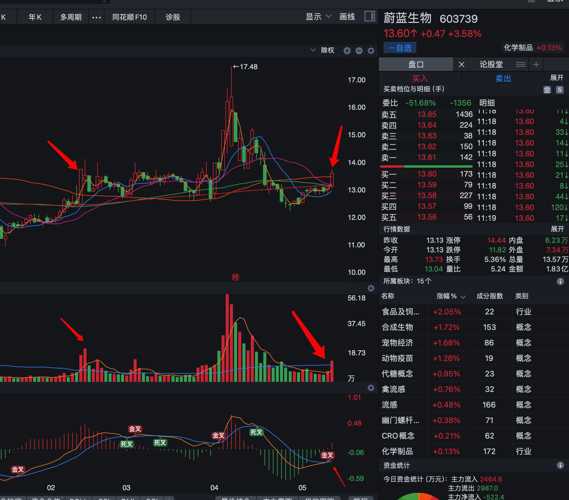Open the 禽流感 concept row

pyautogui.click(x=473, y=389)
